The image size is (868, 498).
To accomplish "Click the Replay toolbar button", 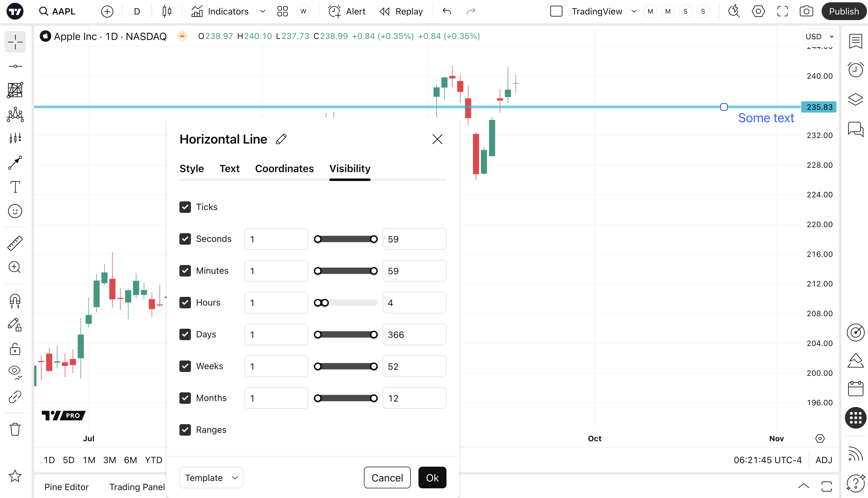I will coord(401,11).
